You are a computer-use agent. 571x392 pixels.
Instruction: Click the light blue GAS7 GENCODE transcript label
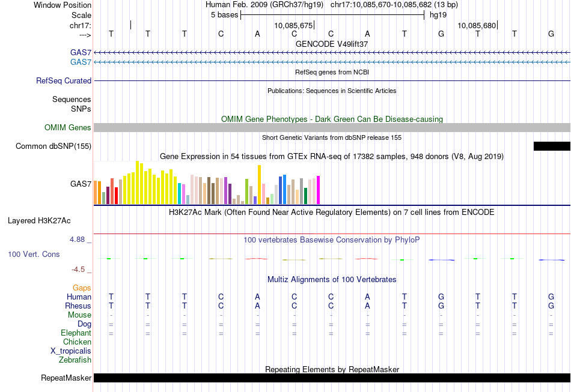(81, 62)
